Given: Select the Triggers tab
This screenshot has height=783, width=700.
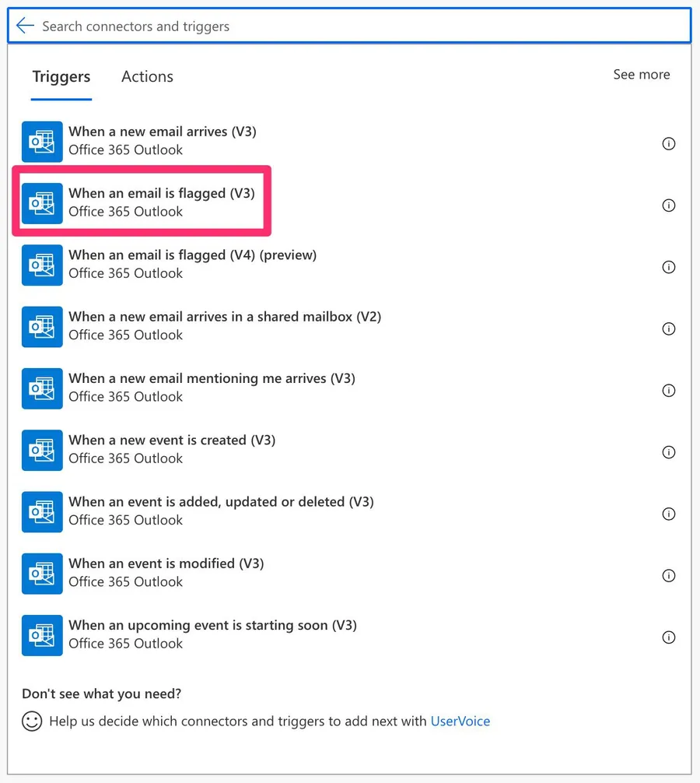Looking at the screenshot, I should [61, 76].
